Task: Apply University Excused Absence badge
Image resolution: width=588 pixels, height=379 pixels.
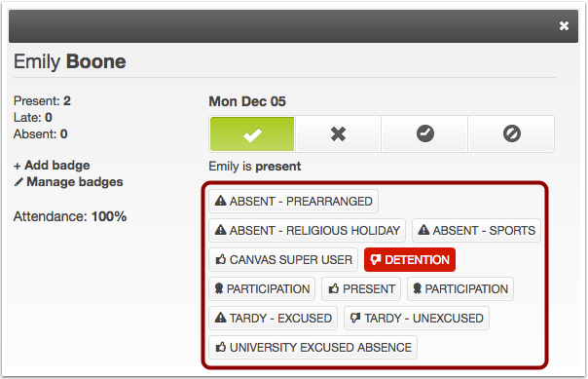Action: 312,348
